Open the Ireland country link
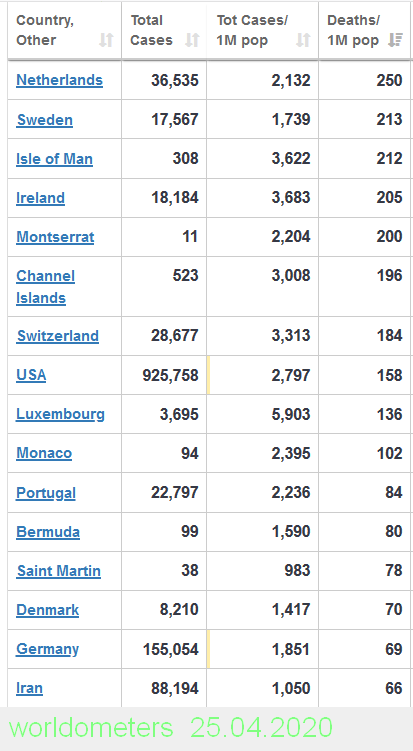Screen dimensions: 413x751 click(x=41, y=198)
